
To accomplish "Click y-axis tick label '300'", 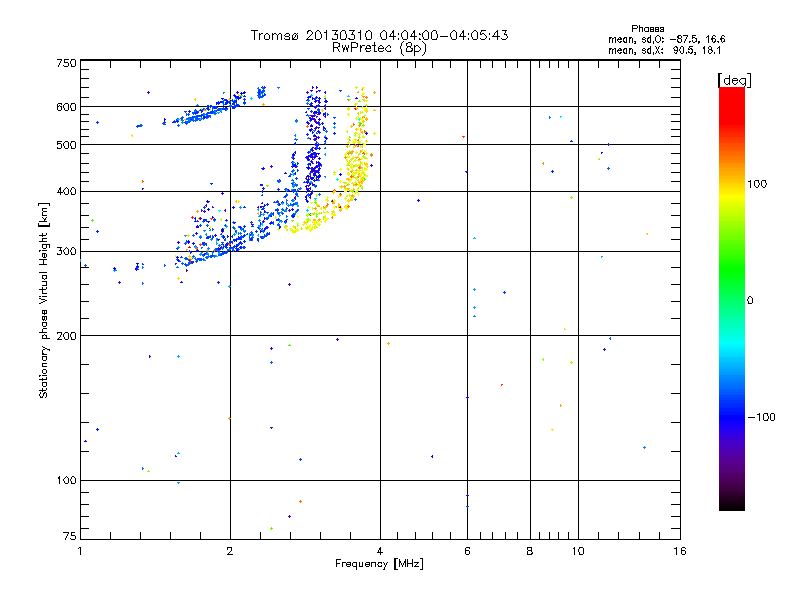I will pos(66,252).
